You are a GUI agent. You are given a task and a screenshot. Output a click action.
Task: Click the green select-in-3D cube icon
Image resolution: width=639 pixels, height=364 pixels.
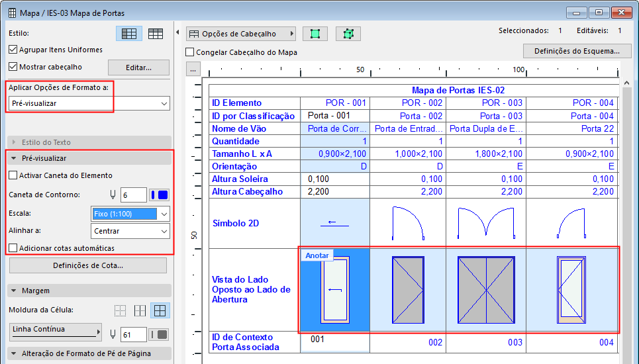(x=348, y=34)
